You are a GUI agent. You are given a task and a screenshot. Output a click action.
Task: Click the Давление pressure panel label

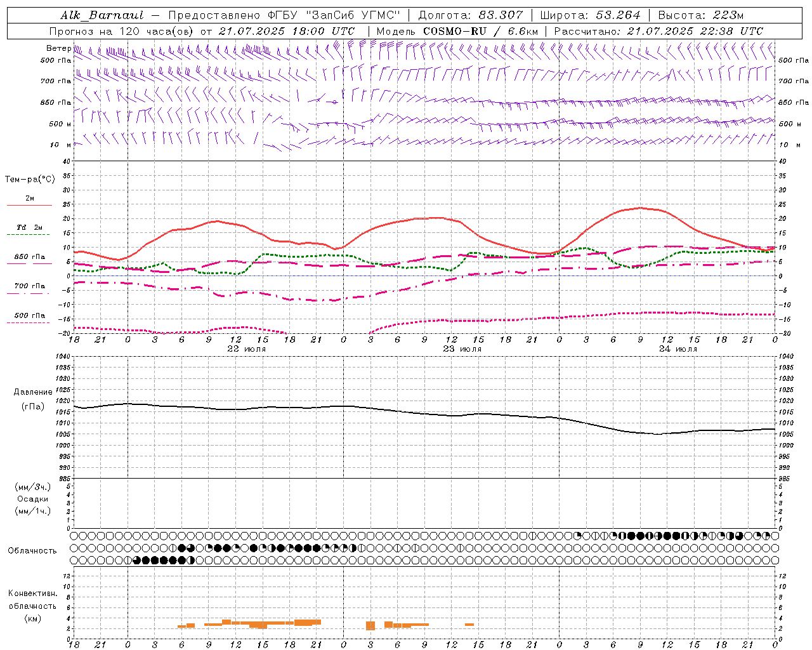[33, 392]
